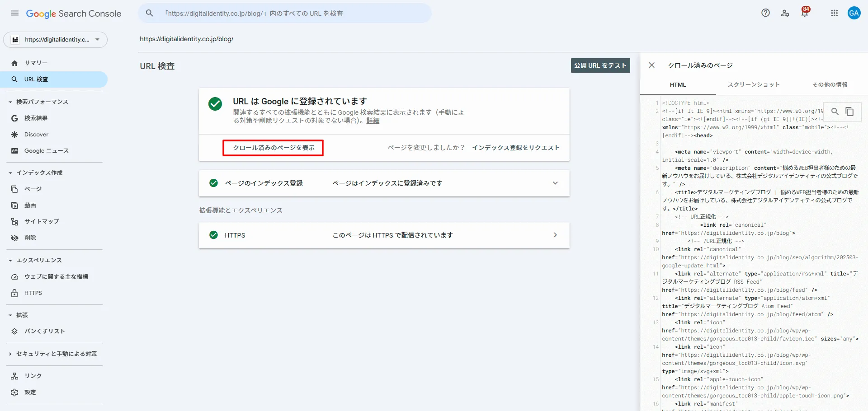Click the URL inspection search field
The image size is (868, 411).
pyautogui.click(x=285, y=14)
